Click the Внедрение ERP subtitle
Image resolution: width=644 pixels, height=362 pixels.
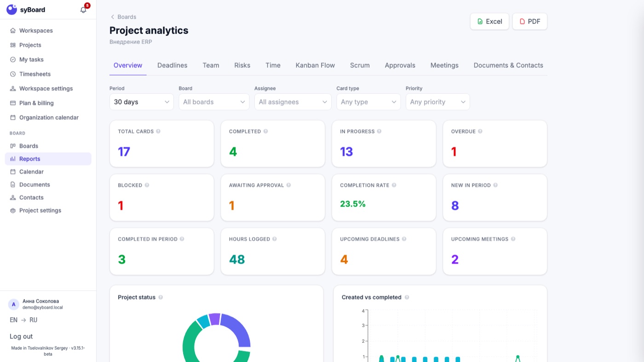[x=131, y=42]
